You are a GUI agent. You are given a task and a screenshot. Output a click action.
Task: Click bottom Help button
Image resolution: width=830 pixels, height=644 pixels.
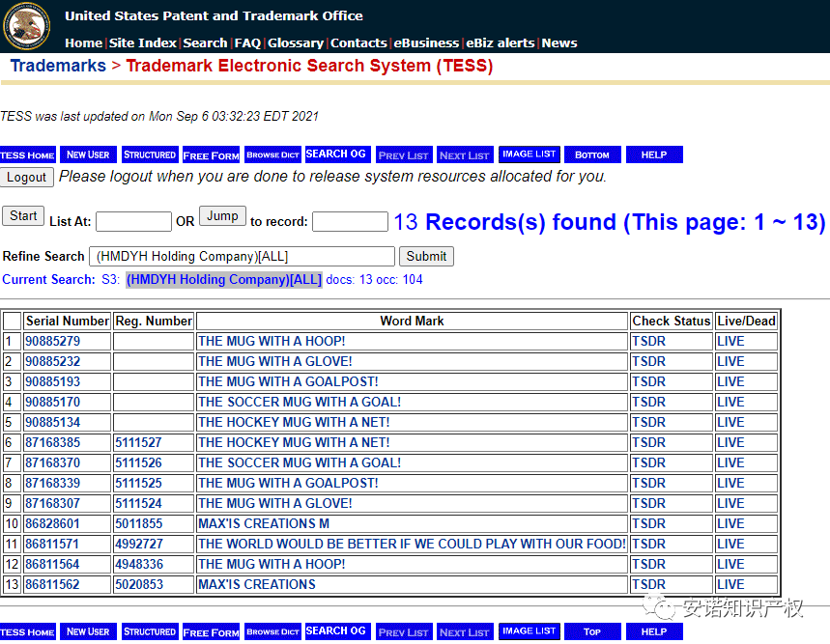(x=654, y=631)
